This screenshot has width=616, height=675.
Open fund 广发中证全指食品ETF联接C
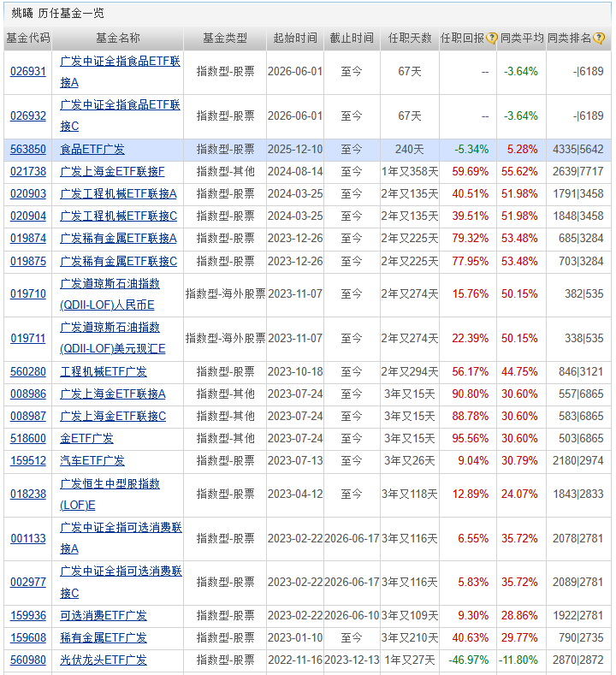[x=120, y=115]
